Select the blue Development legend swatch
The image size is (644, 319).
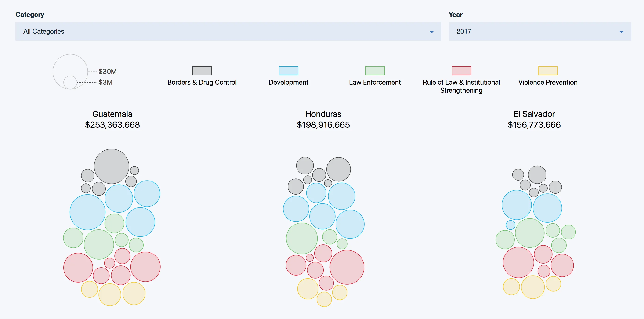click(288, 70)
